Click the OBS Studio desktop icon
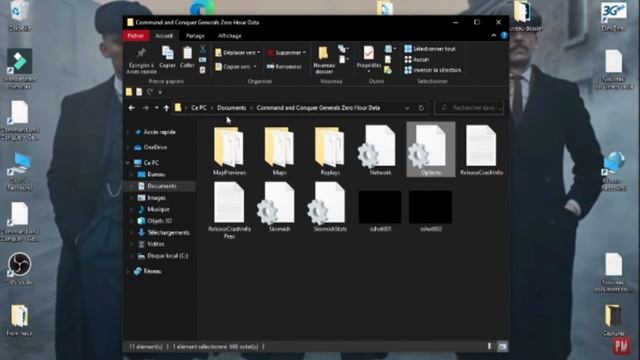The width and height of the screenshot is (640, 360). [19, 268]
